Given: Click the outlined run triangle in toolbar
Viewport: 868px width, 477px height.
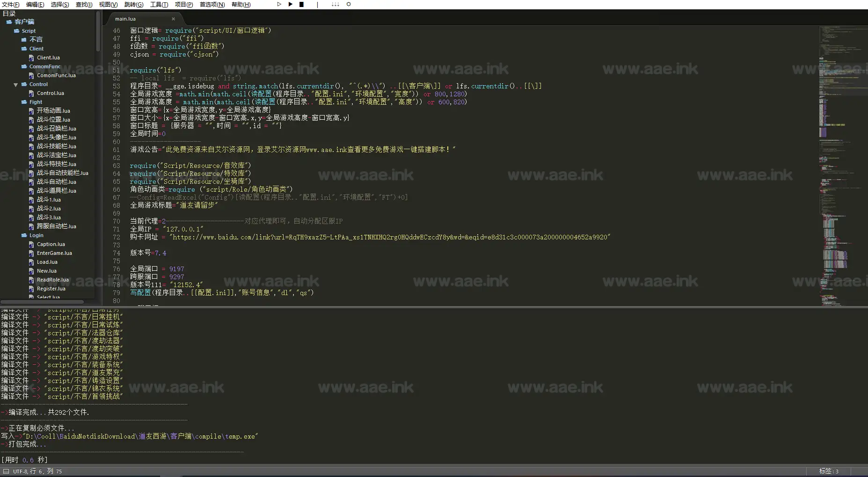Looking at the screenshot, I should point(279,4).
